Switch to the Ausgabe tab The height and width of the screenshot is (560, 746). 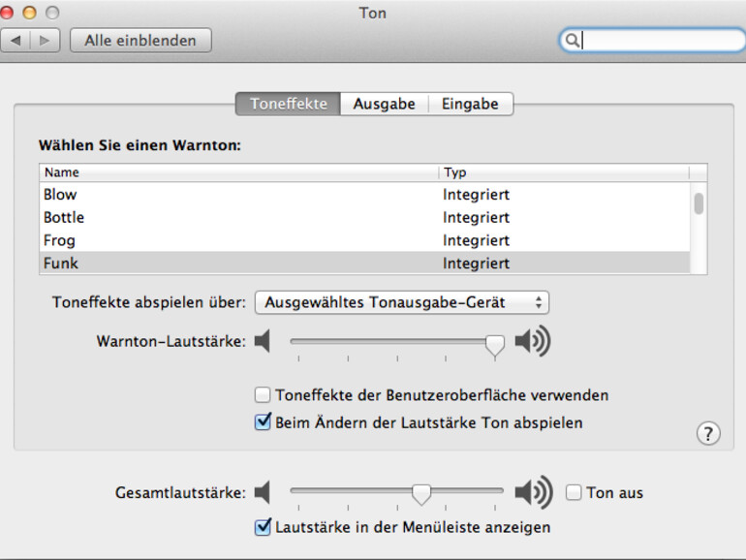[384, 104]
